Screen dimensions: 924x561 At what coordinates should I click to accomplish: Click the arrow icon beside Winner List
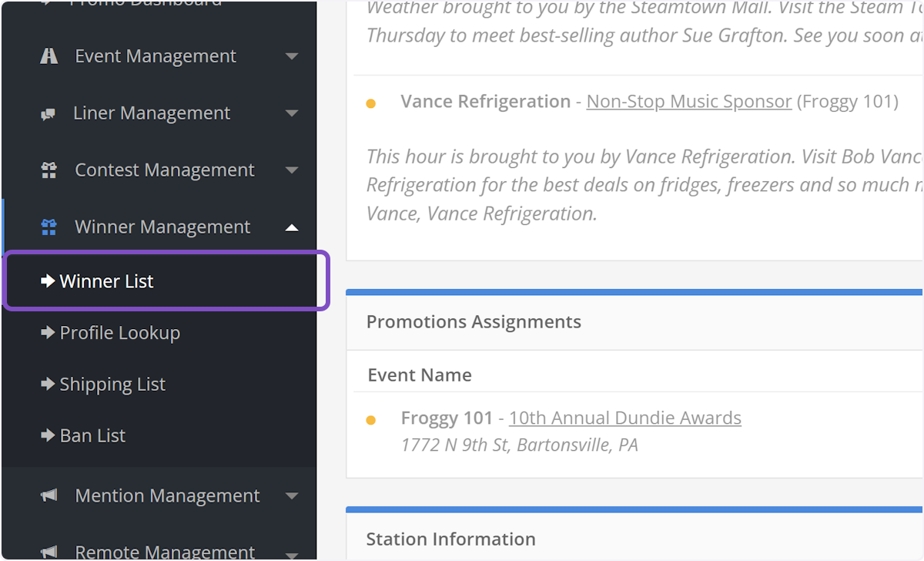48,282
